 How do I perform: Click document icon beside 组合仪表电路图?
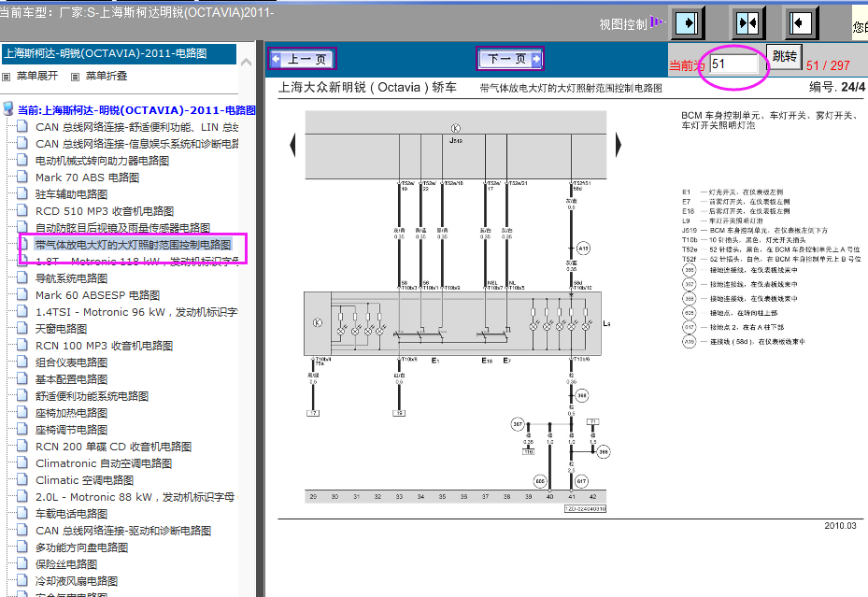pyautogui.click(x=22, y=362)
